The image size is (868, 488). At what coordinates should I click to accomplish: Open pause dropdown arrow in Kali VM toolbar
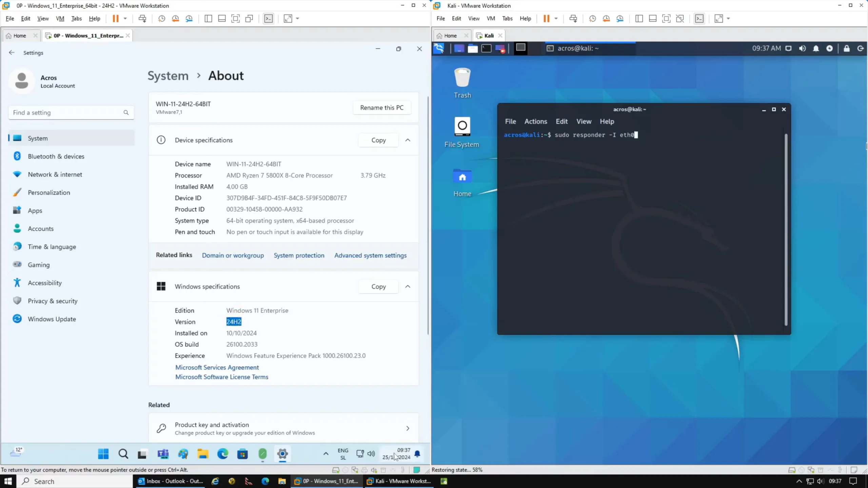[x=556, y=19]
